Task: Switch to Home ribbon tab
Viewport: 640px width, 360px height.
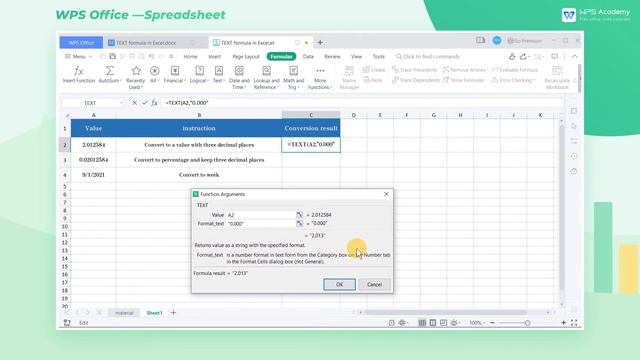Action: click(190, 56)
